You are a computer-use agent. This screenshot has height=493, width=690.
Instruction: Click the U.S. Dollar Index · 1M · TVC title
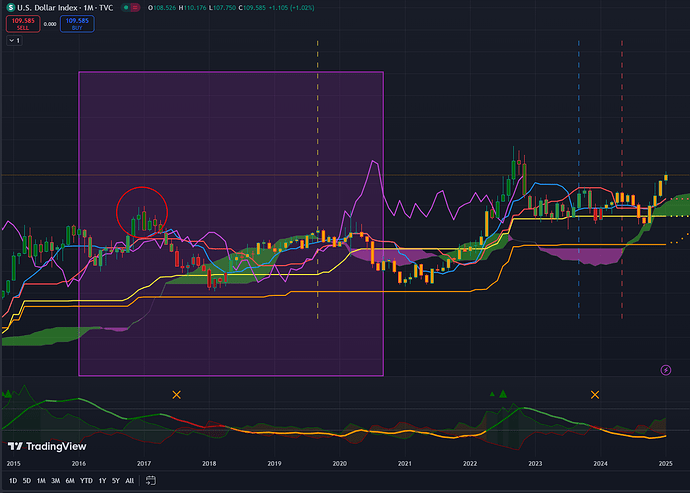[65, 7]
